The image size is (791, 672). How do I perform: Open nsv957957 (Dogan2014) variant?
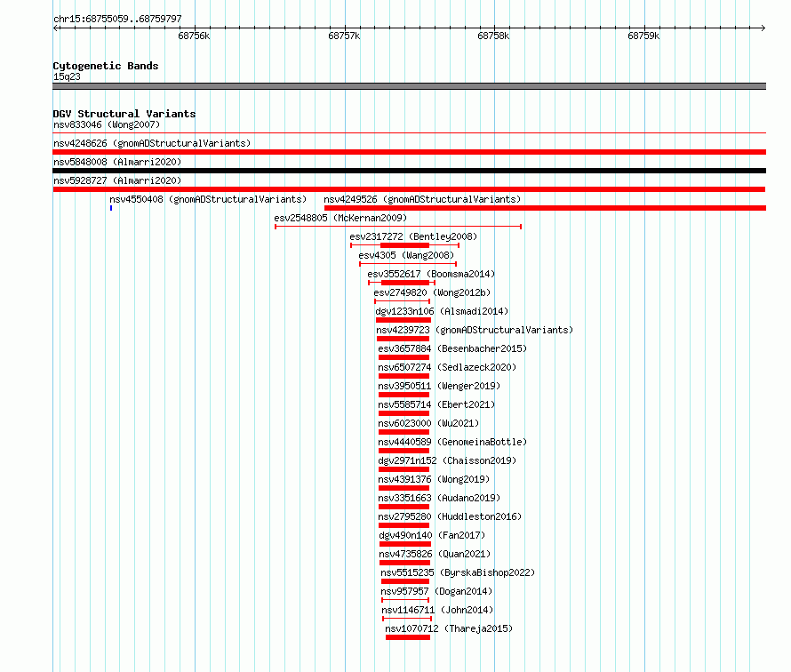click(436, 591)
